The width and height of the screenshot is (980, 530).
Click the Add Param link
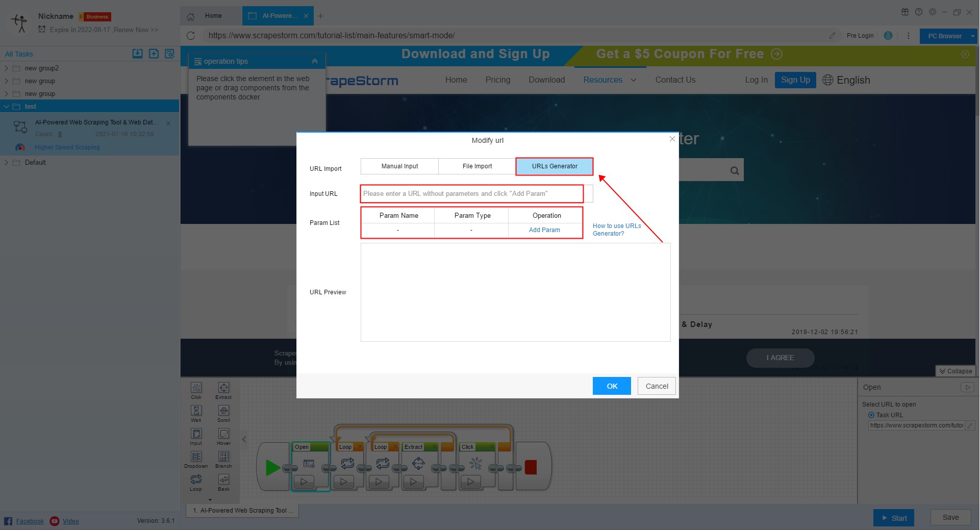[x=544, y=230]
